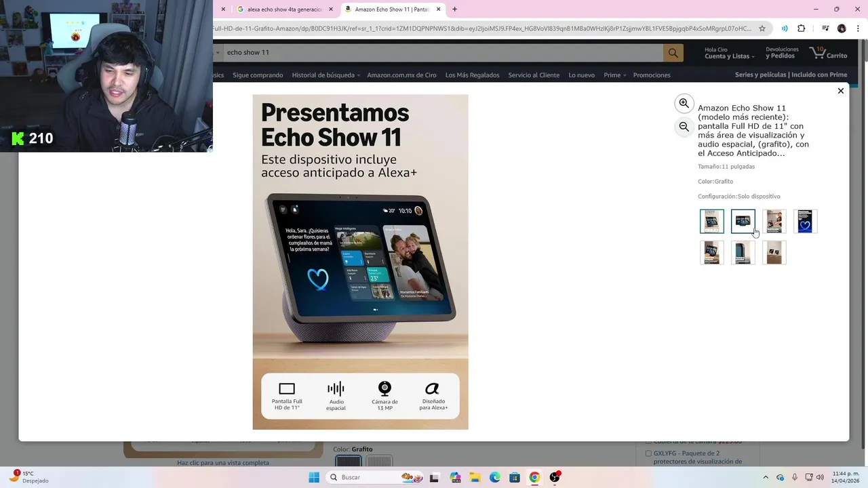Open Microsoft 365 Copilot taskbar icon
The image size is (868, 488).
[x=455, y=477]
